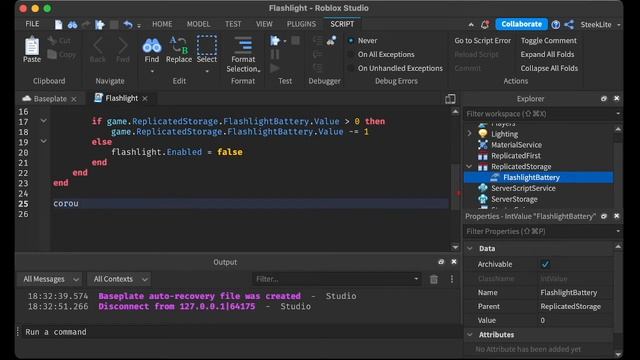Undock the Properties panel

(x=604, y=216)
